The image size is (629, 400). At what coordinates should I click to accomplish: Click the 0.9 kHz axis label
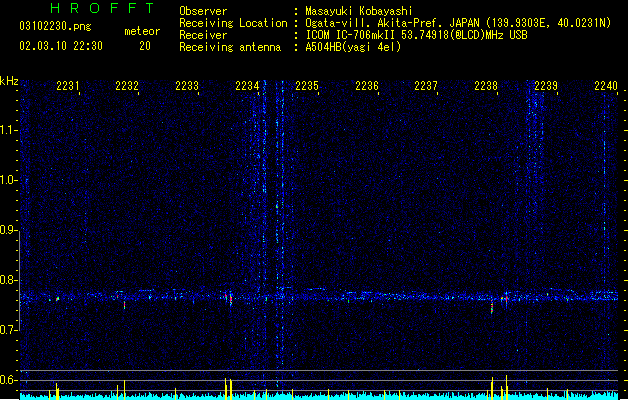click(x=8, y=230)
